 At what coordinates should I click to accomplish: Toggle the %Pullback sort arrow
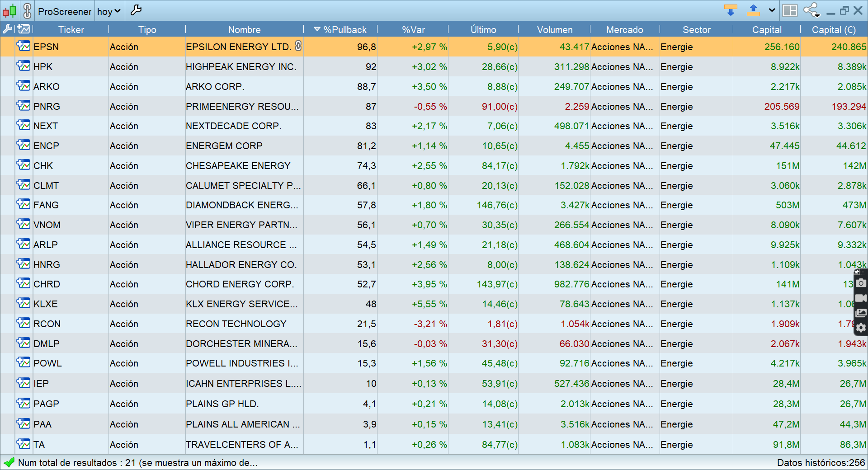pyautogui.click(x=317, y=29)
